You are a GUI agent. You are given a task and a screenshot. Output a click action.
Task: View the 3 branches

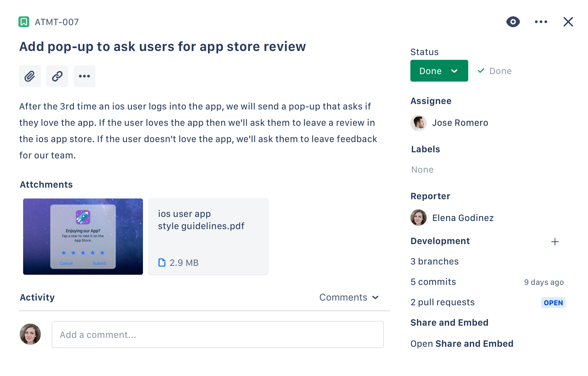(435, 261)
